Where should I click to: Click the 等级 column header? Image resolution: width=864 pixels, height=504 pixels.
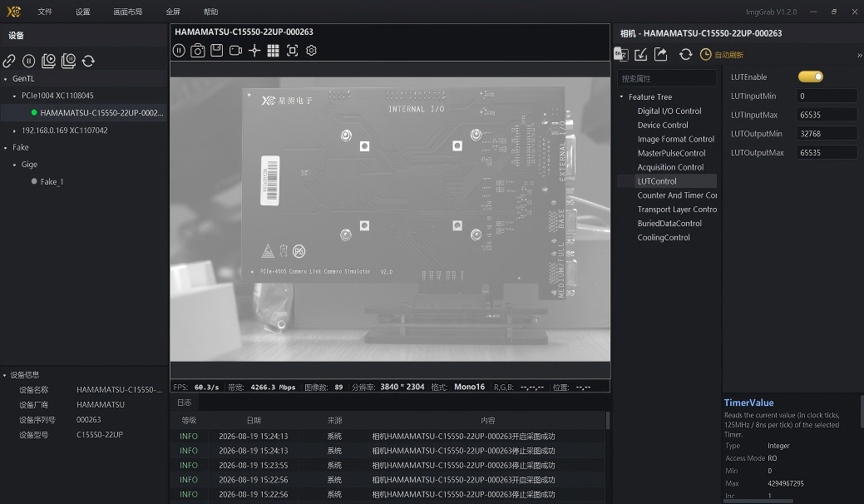[x=189, y=420]
